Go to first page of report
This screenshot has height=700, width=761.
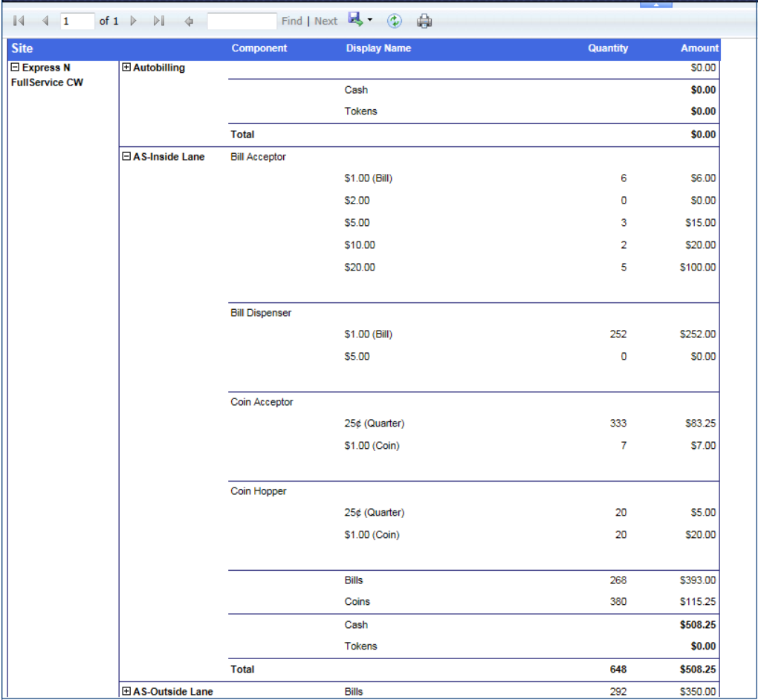[x=19, y=21]
